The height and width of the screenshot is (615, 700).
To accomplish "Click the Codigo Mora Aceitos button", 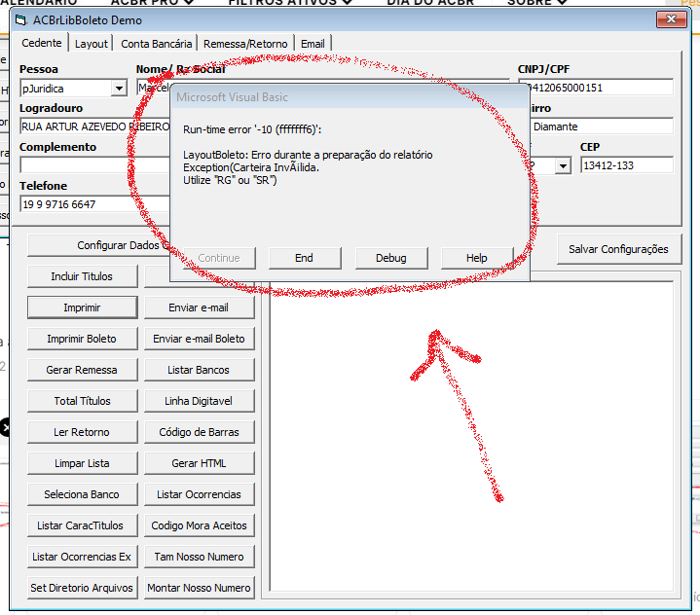I will pyautogui.click(x=200, y=525).
